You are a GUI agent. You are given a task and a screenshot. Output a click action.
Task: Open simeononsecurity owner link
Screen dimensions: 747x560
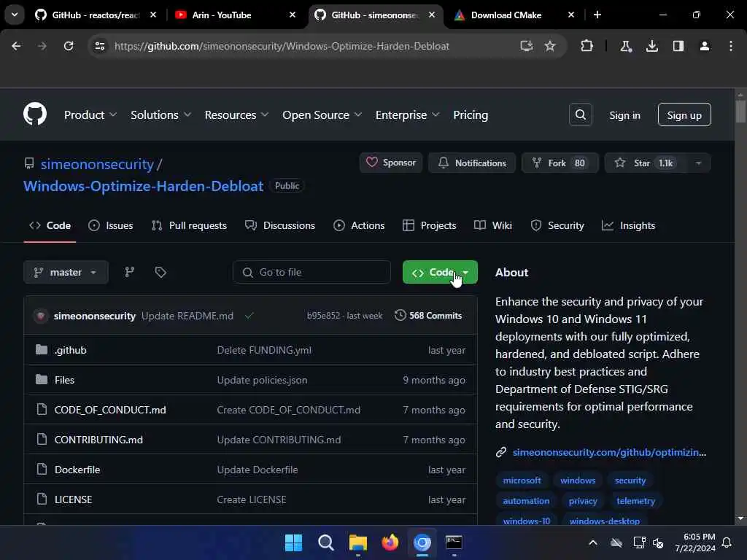pyautogui.click(x=97, y=164)
